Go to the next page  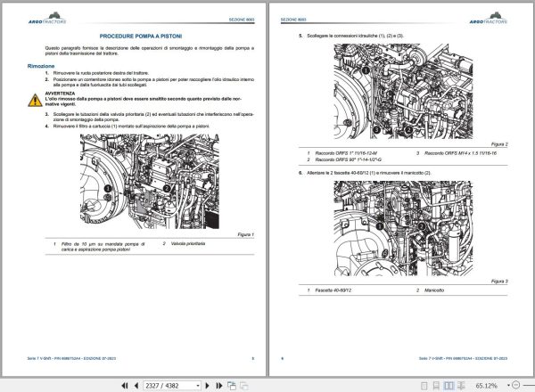click(x=207, y=386)
